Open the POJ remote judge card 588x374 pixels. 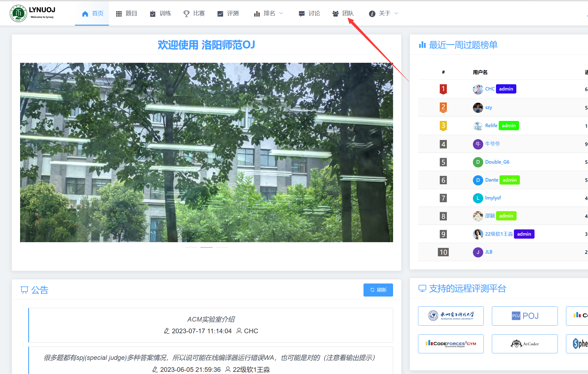(524, 316)
